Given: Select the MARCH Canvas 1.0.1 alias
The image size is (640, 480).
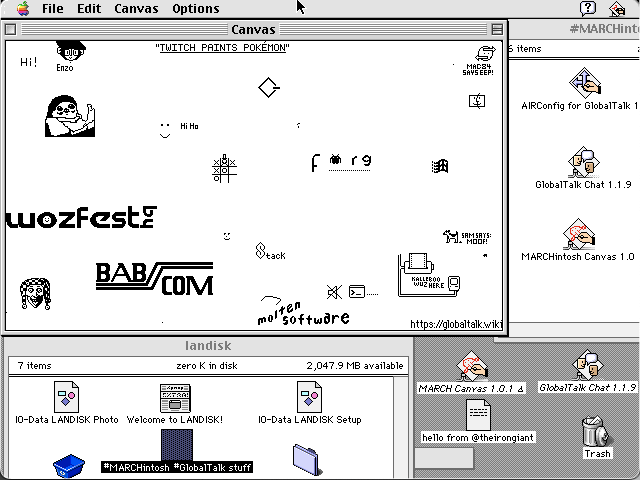Looking at the screenshot, I should (470, 365).
